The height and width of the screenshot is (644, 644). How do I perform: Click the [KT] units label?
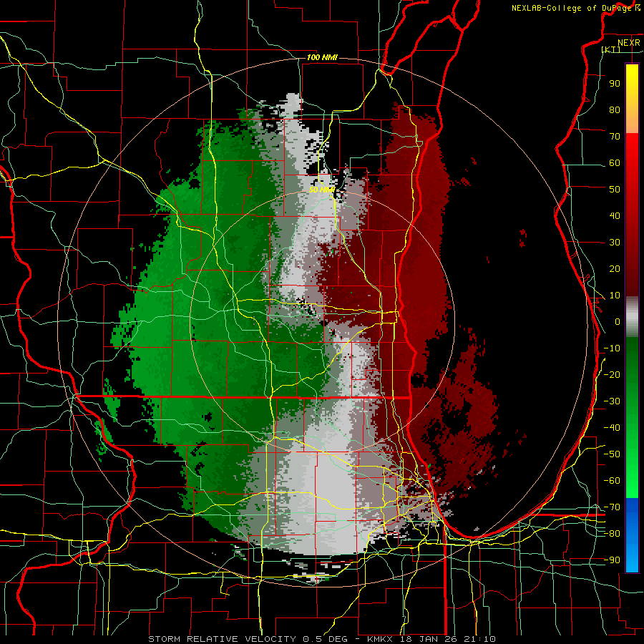(x=611, y=49)
